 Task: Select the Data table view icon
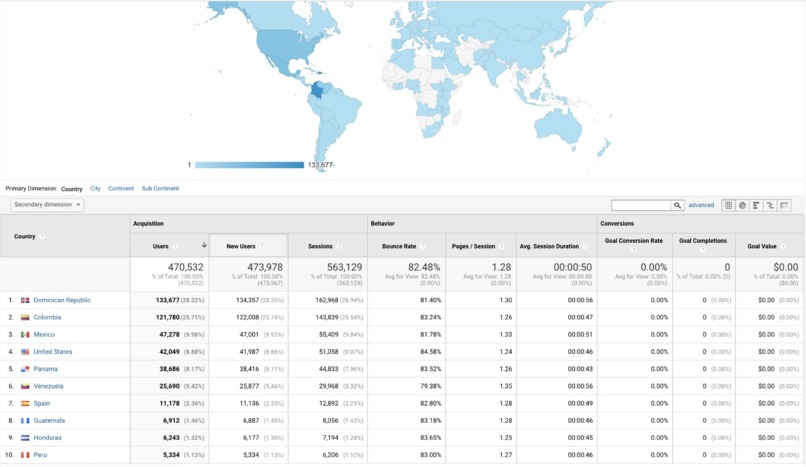[x=728, y=205]
